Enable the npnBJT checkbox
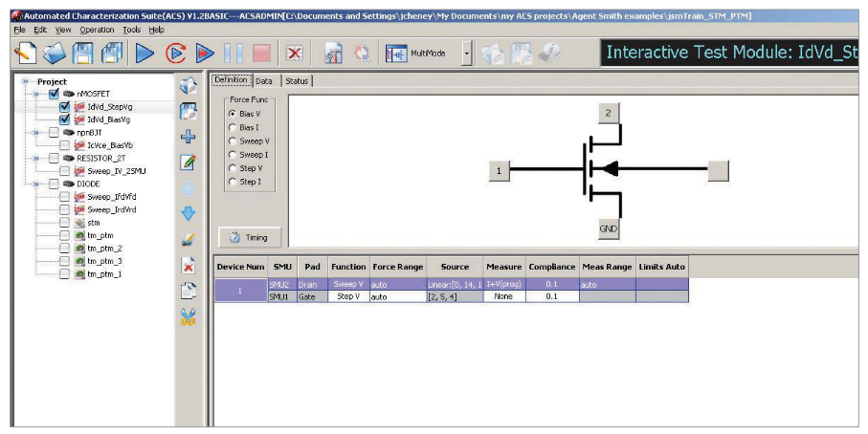Viewport: 868px width, 434px height. (x=54, y=132)
